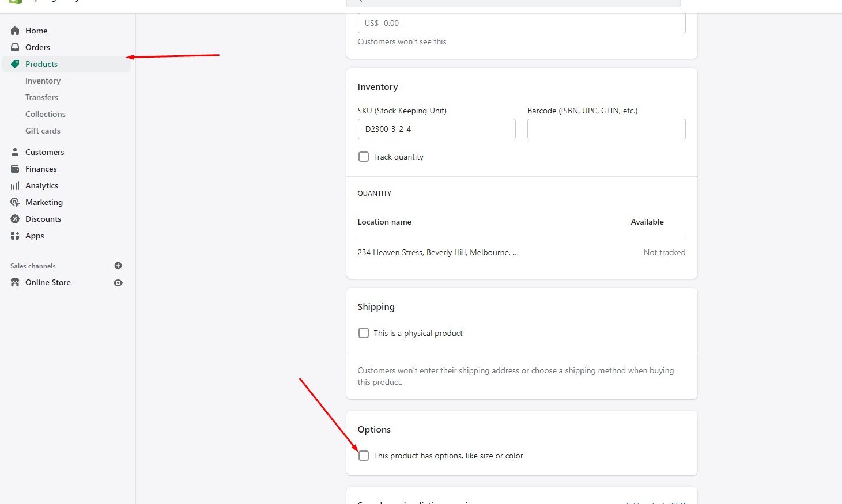Add a sales channel with plus icon
Screen dimensions: 842x504
click(x=118, y=266)
